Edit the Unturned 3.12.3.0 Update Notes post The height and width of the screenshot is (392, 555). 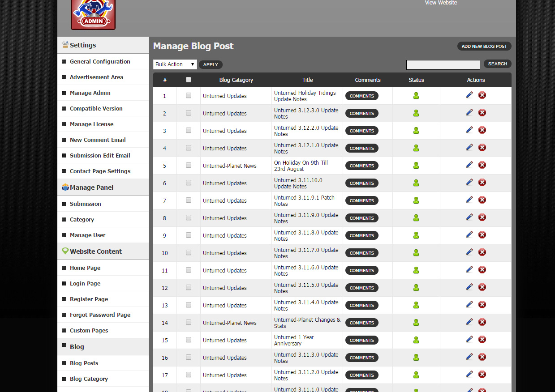coord(469,112)
